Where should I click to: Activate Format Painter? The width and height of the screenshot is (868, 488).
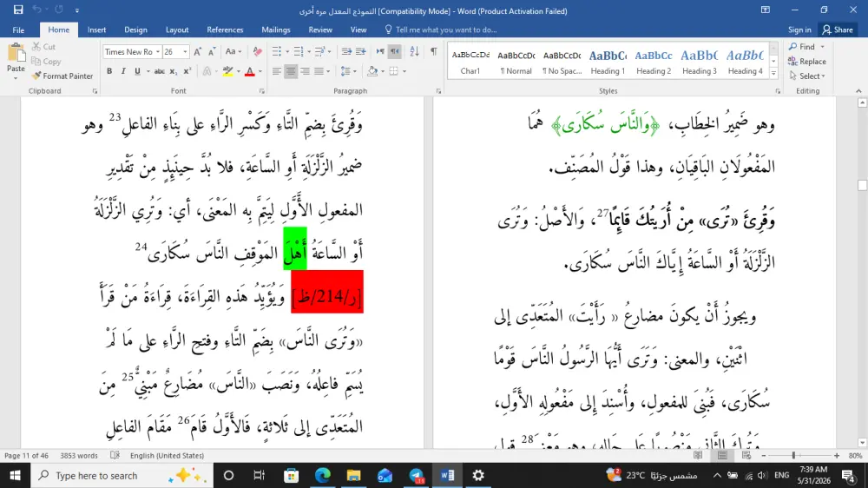tap(62, 76)
